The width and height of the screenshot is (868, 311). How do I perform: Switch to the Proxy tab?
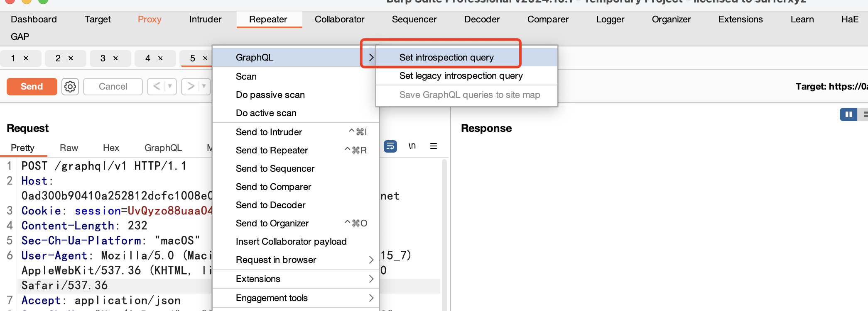(x=150, y=19)
